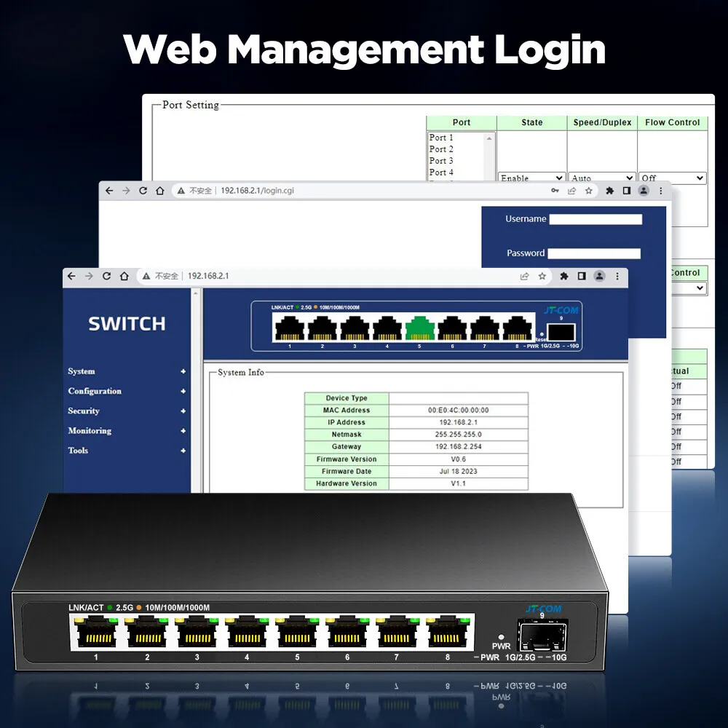The height and width of the screenshot is (728, 728).
Task: Click the green port 5 in the switch diagram
Action: coord(420,329)
